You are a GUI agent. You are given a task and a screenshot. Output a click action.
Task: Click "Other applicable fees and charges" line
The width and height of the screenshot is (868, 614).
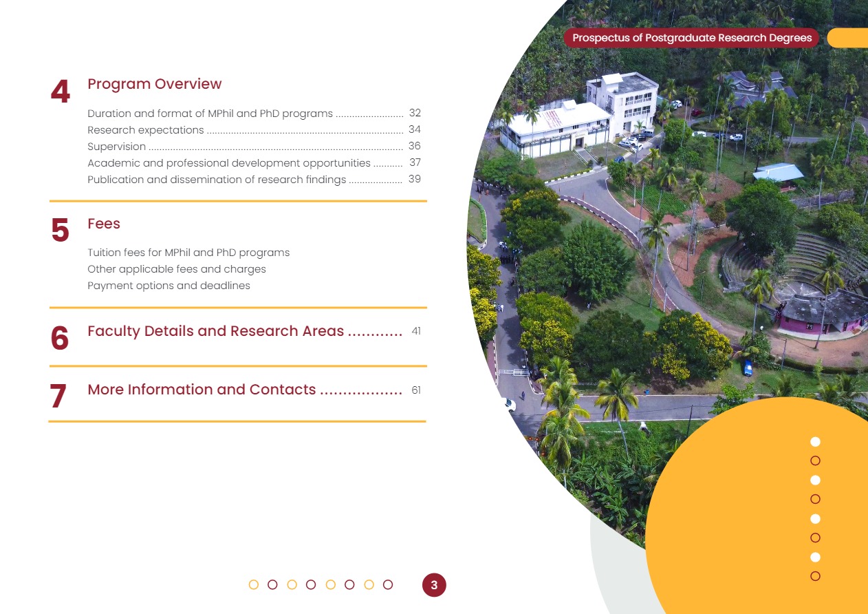pyautogui.click(x=176, y=269)
